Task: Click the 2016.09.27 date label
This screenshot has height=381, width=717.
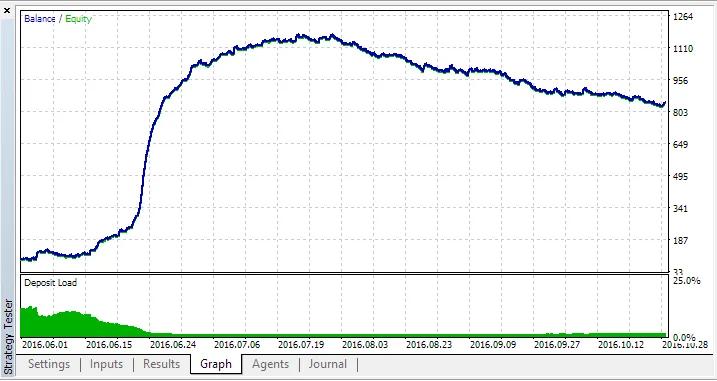Action: 557,344
